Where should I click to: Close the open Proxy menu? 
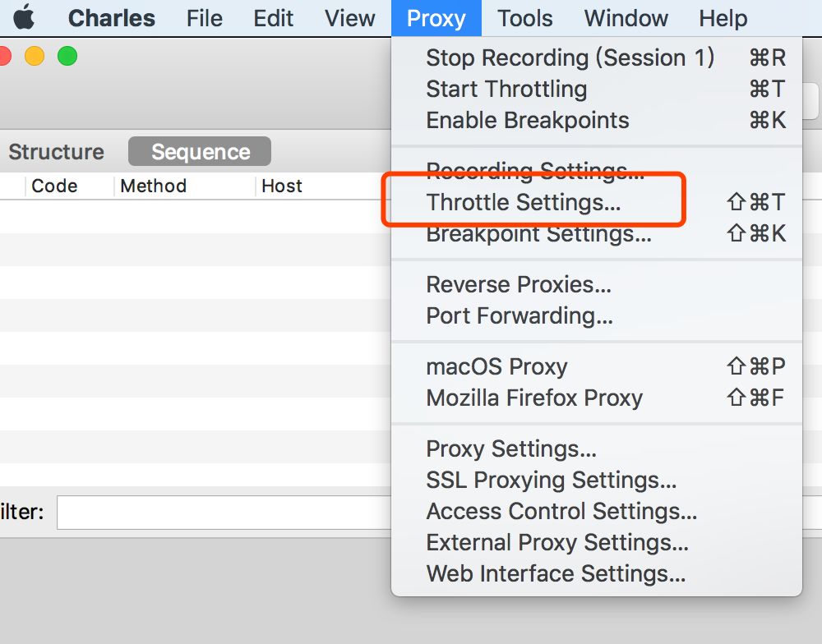point(436,18)
